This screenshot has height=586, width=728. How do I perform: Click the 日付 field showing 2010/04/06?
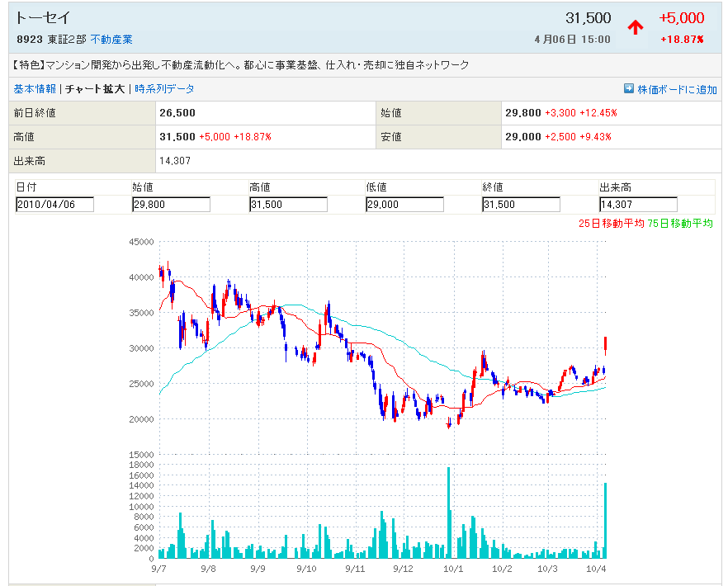54,205
